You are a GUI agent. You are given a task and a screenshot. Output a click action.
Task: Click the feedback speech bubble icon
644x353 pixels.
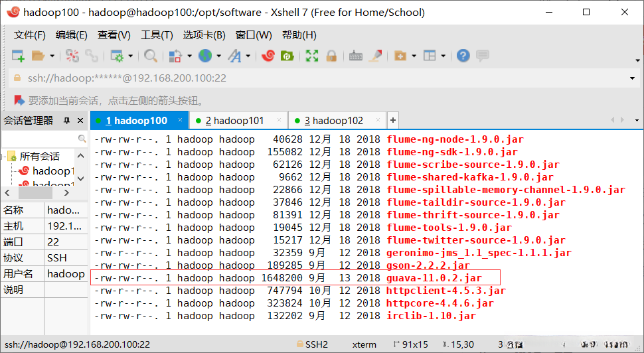(x=483, y=56)
